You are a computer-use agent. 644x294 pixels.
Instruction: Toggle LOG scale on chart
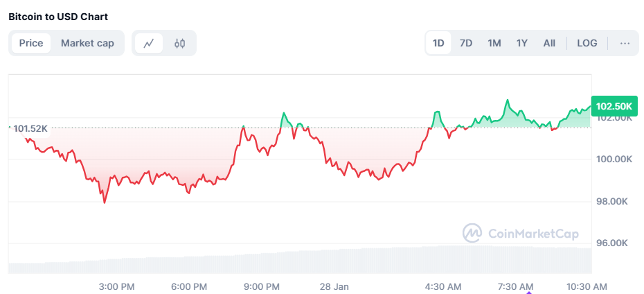(587, 43)
